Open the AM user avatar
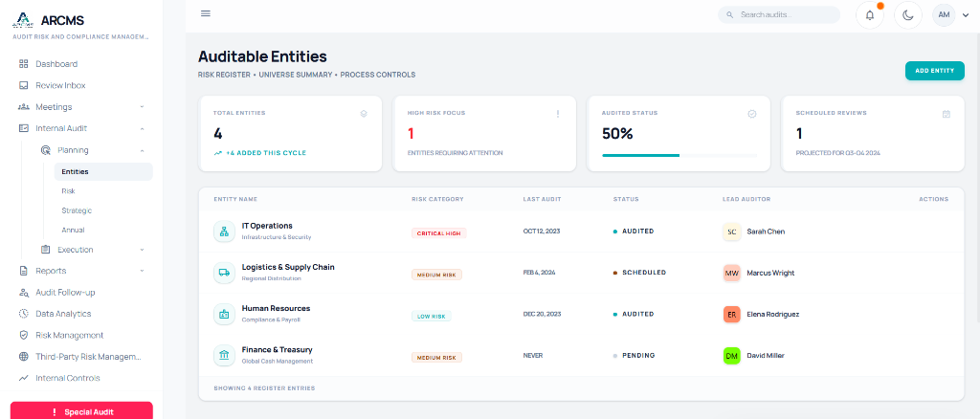Image resolution: width=980 pixels, height=419 pixels. [944, 14]
